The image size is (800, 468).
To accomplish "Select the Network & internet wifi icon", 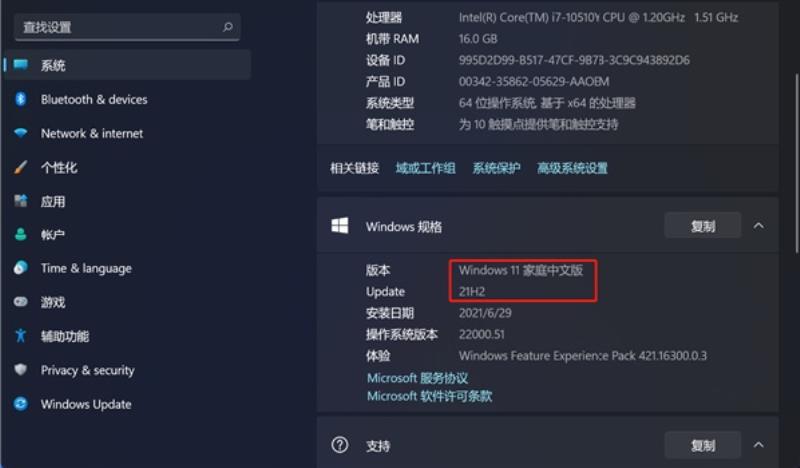I will pos(20,133).
